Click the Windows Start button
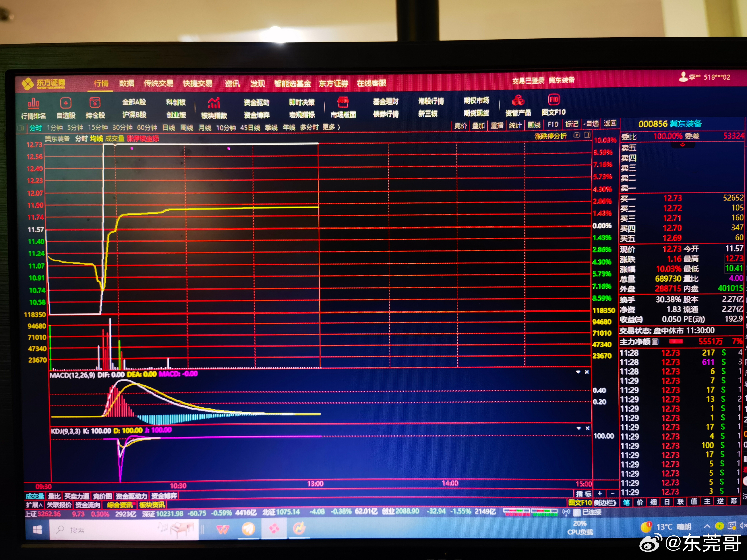The width and height of the screenshot is (747, 560). tap(37, 529)
